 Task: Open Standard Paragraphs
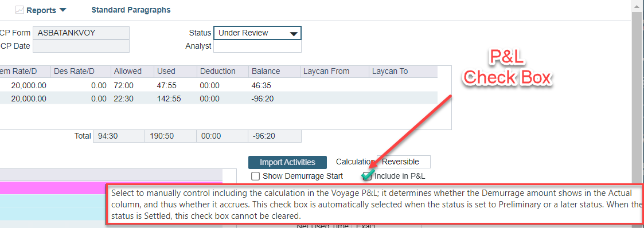click(131, 10)
